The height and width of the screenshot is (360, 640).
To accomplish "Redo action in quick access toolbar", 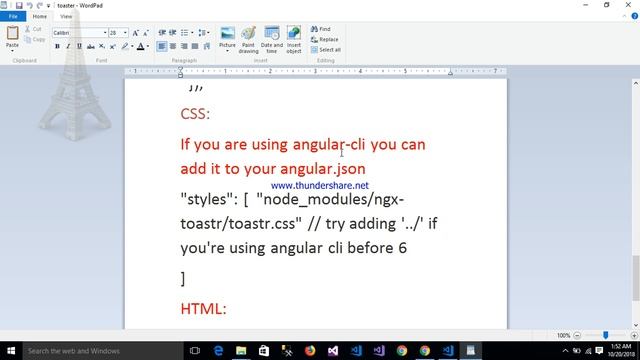I will [x=40, y=6].
